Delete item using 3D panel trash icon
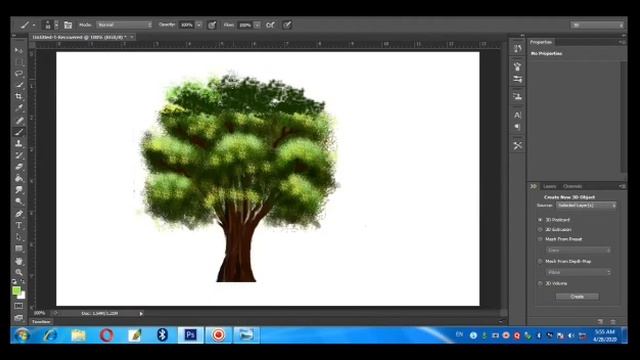 pyautogui.click(x=613, y=322)
